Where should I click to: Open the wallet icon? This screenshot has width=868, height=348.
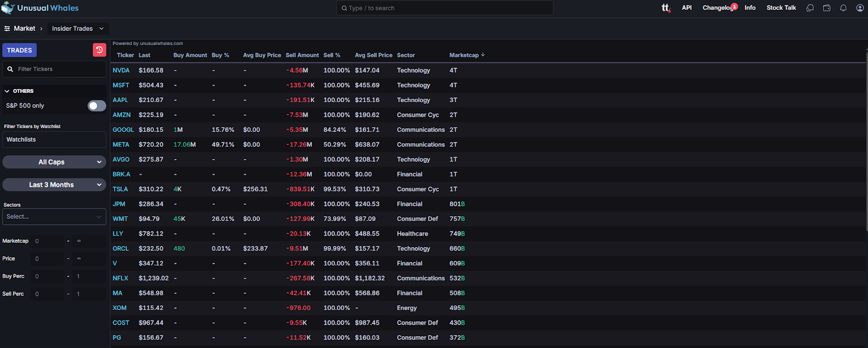pyautogui.click(x=827, y=8)
